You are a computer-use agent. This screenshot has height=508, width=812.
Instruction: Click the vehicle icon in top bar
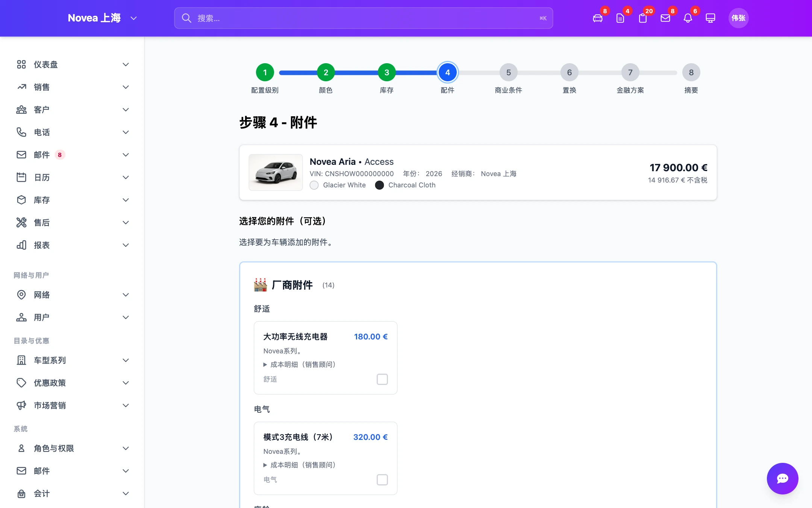598,18
